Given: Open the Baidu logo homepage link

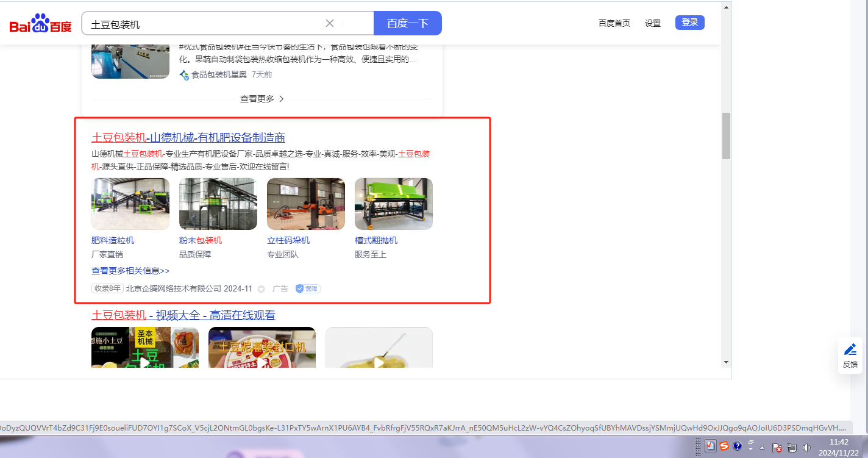Looking at the screenshot, I should [40, 24].
